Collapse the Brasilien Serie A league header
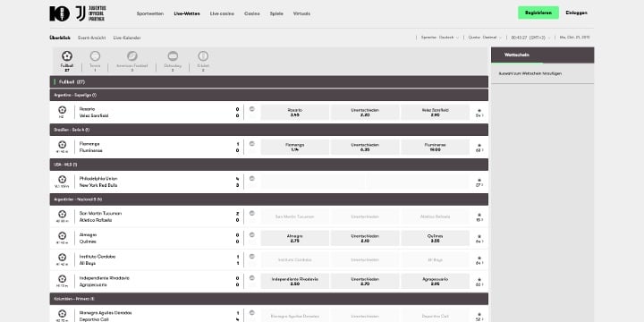The width and height of the screenshot is (644, 322). coord(269,130)
